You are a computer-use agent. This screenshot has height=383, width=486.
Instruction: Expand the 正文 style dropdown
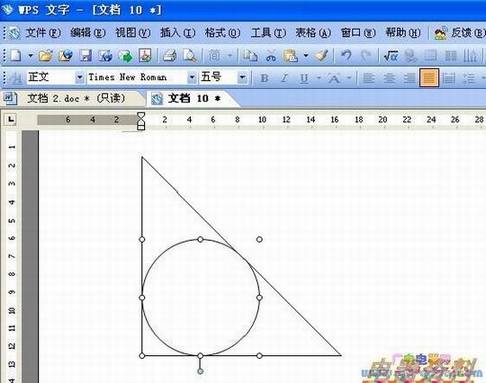[80, 78]
